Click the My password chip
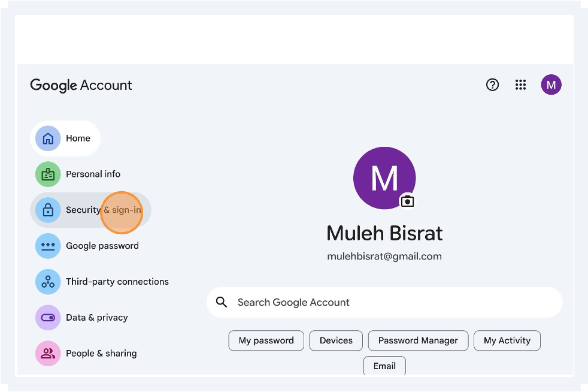 click(x=266, y=340)
